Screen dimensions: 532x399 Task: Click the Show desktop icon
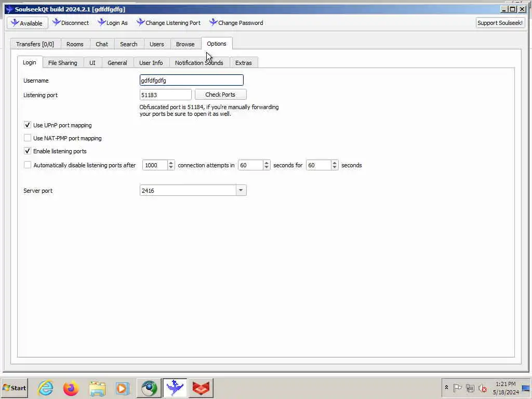[x=526, y=388]
